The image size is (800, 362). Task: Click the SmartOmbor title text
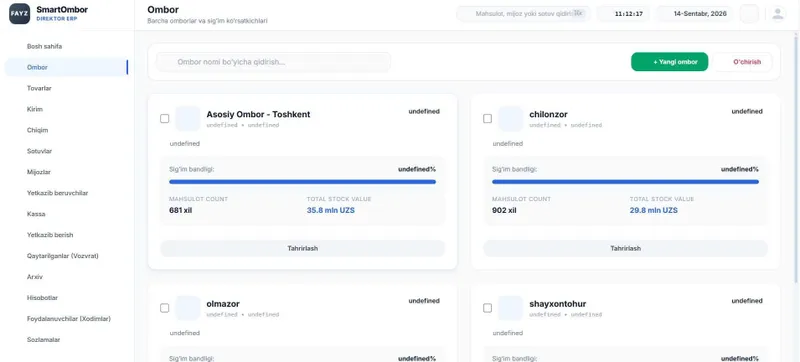pyautogui.click(x=62, y=10)
